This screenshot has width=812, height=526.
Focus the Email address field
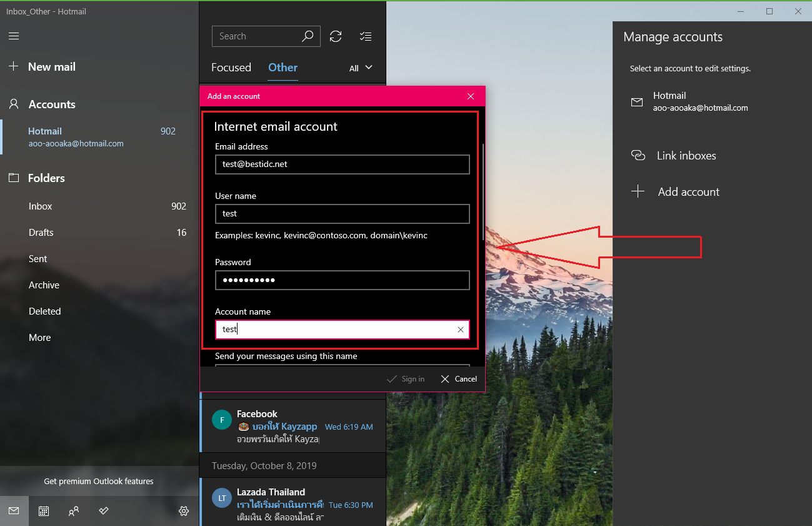point(343,164)
